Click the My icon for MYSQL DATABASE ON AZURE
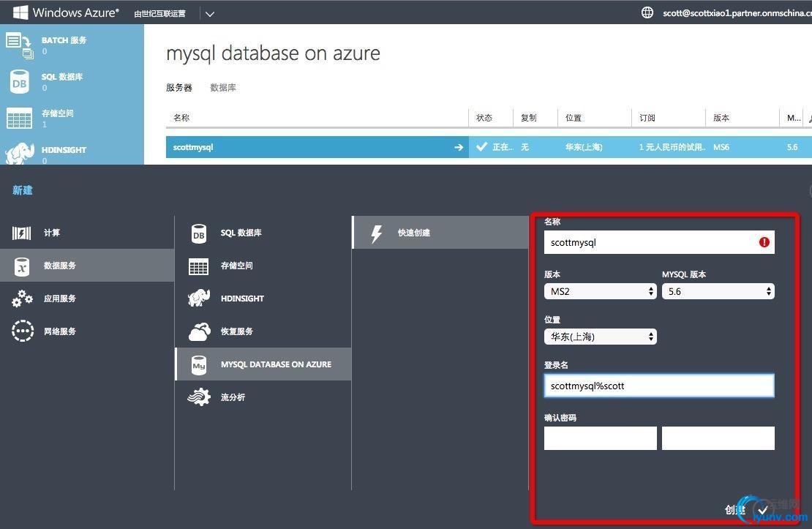 click(x=199, y=365)
